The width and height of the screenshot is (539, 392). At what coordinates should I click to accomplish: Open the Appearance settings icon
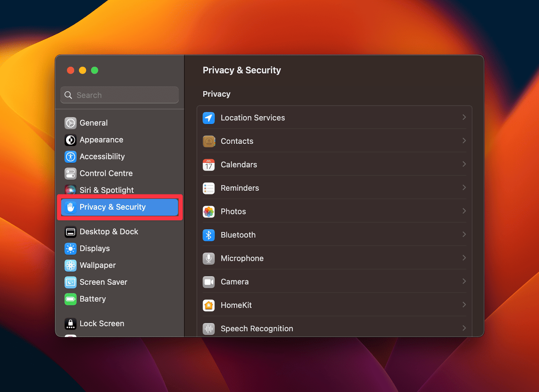click(70, 140)
